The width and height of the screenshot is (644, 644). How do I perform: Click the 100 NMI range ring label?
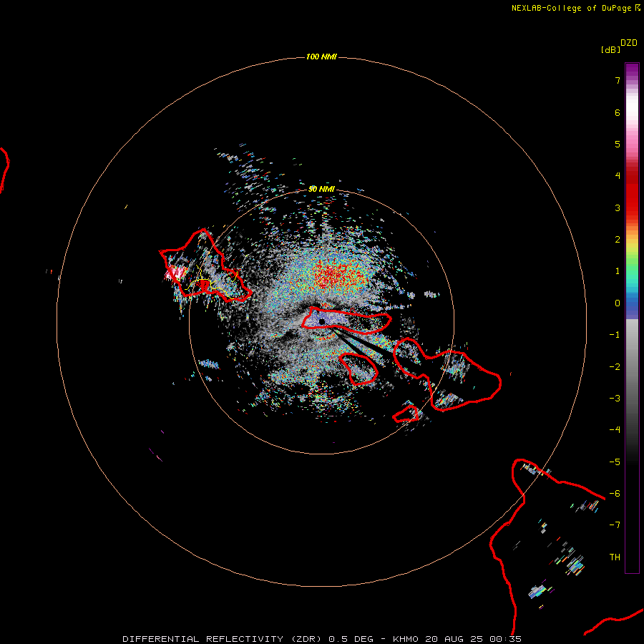321,57
